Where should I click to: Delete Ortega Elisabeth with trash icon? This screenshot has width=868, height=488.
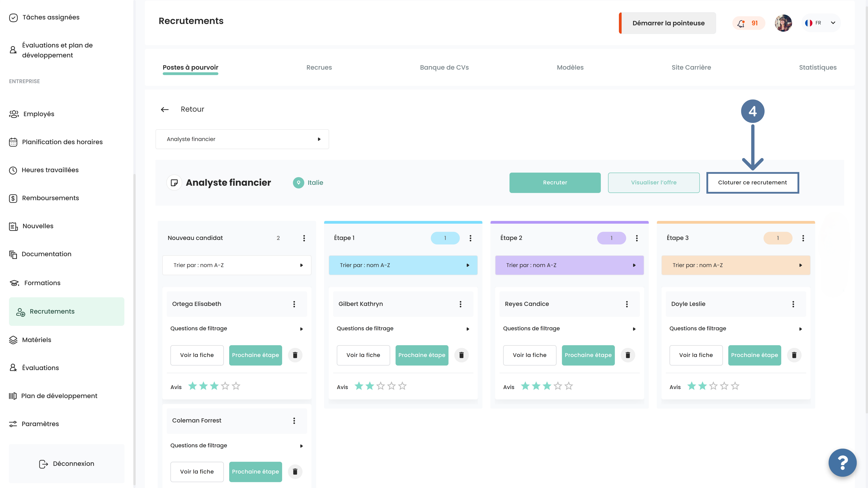[295, 355]
